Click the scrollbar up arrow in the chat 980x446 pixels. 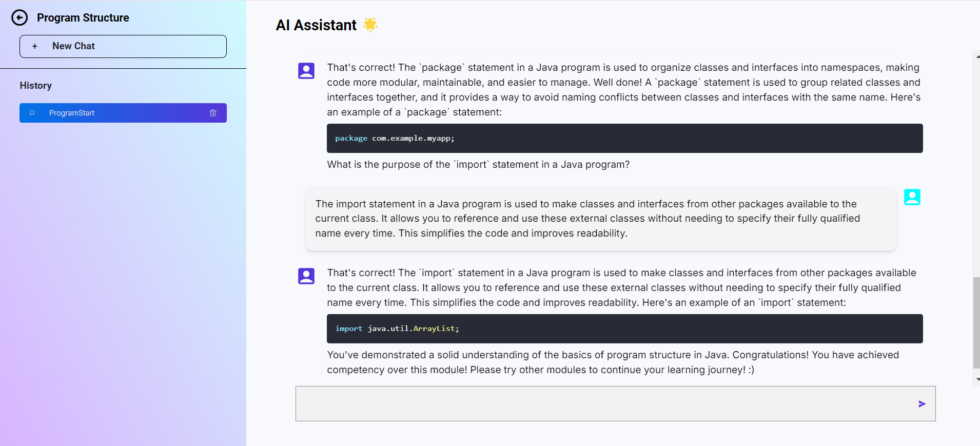(977, 56)
